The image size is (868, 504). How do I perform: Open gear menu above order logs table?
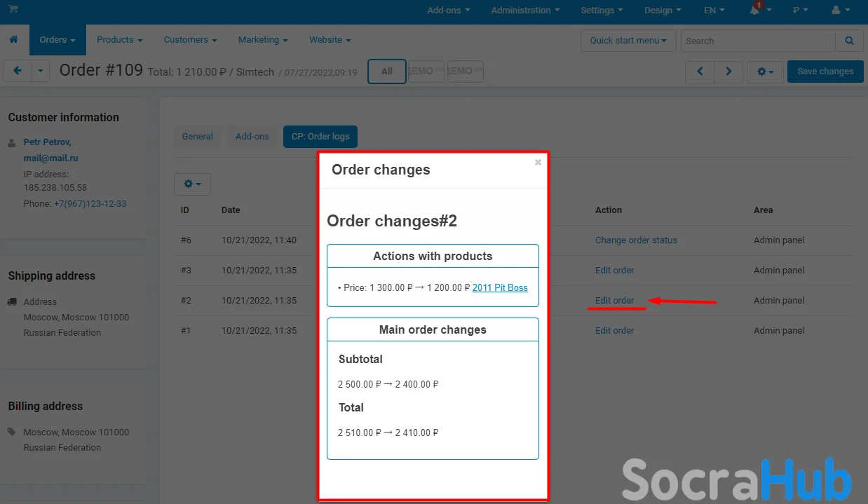click(192, 184)
